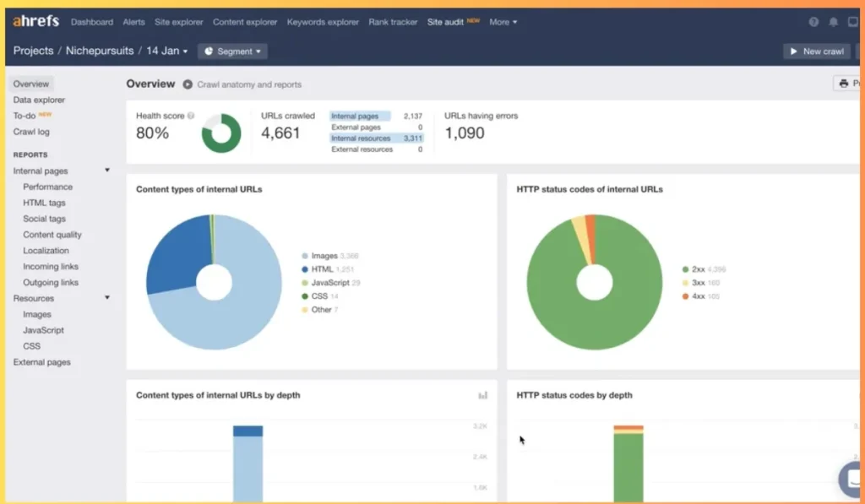Click the dark blue HTML pie slice
Image resolution: width=865 pixels, height=504 pixels.
[177, 255]
